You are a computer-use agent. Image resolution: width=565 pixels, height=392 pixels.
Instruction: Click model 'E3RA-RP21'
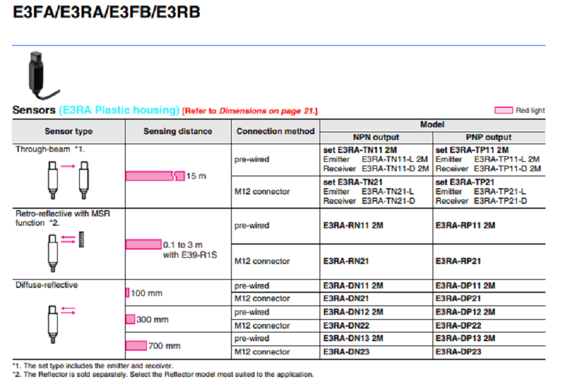pos(458,261)
